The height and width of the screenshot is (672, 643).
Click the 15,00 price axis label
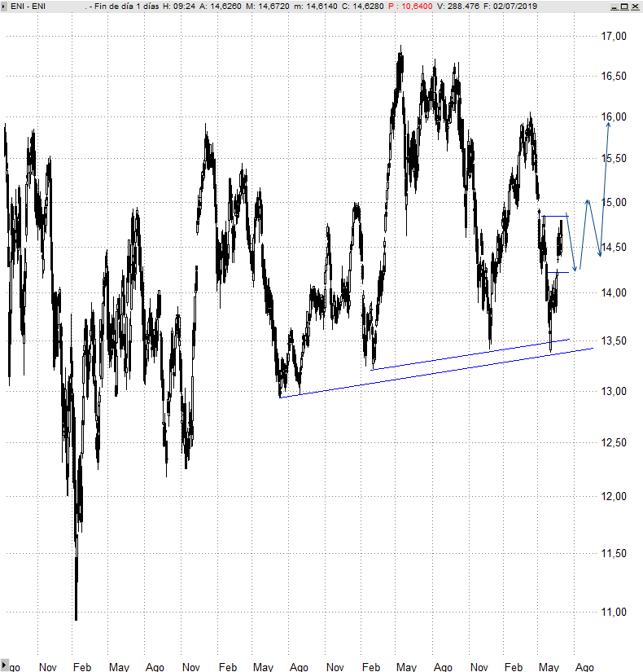614,202
